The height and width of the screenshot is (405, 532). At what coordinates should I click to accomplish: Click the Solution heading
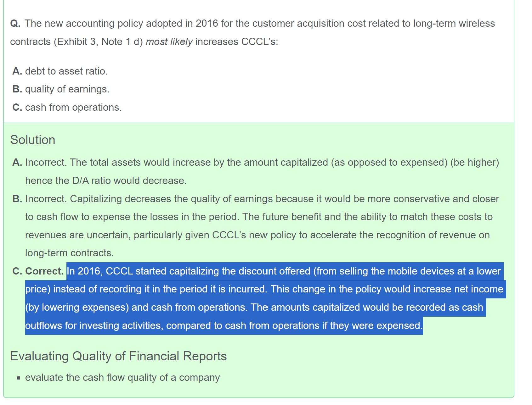click(33, 140)
